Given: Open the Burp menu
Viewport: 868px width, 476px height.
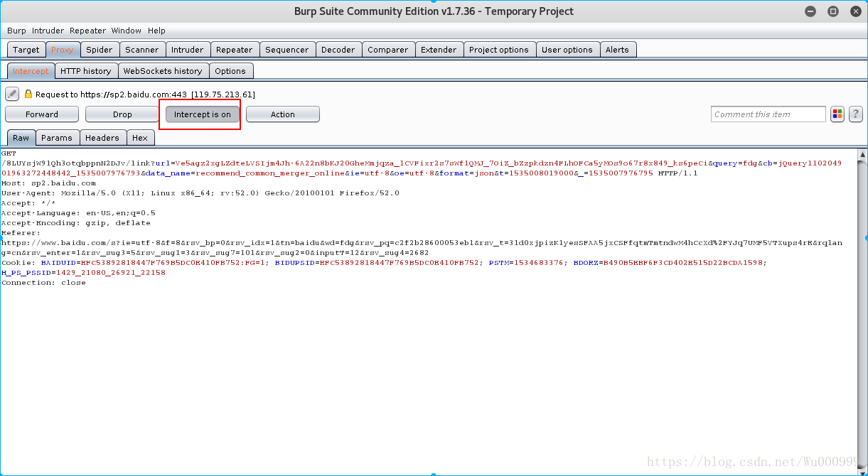Looking at the screenshot, I should (16, 31).
